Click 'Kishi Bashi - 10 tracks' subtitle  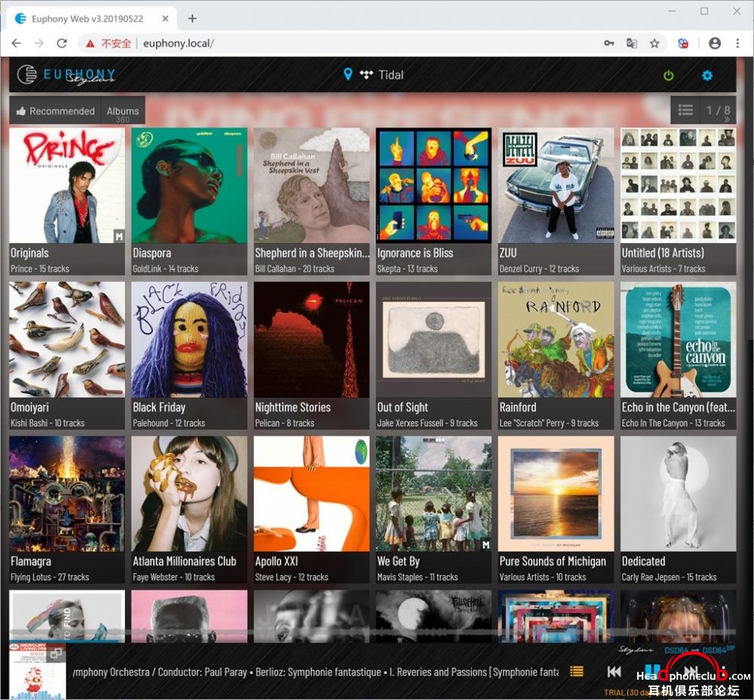pyautogui.click(x=48, y=423)
